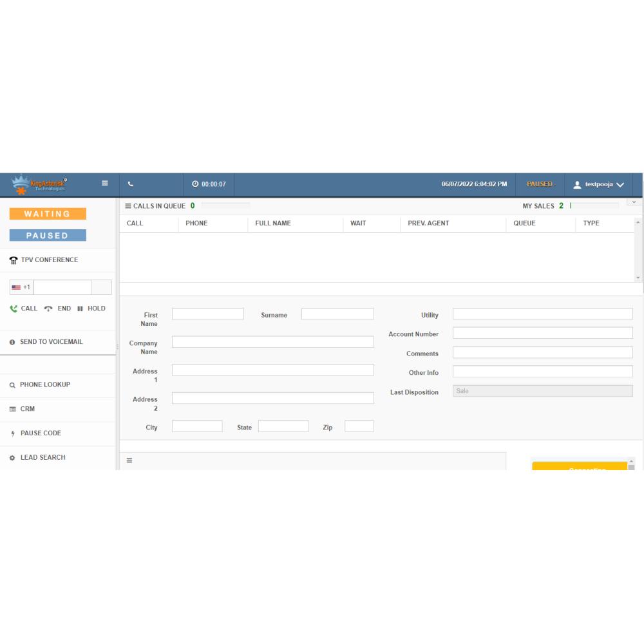Toggle the orange PAUSED status in header

pyautogui.click(x=540, y=184)
